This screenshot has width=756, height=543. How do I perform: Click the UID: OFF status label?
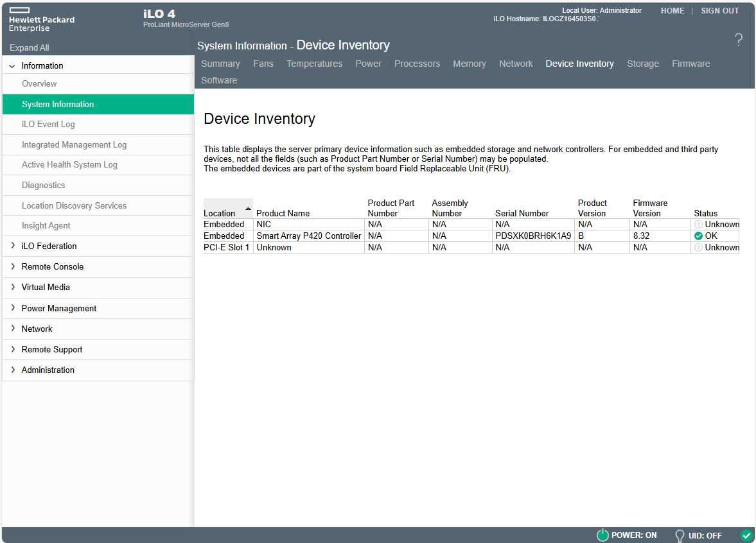[x=705, y=536]
